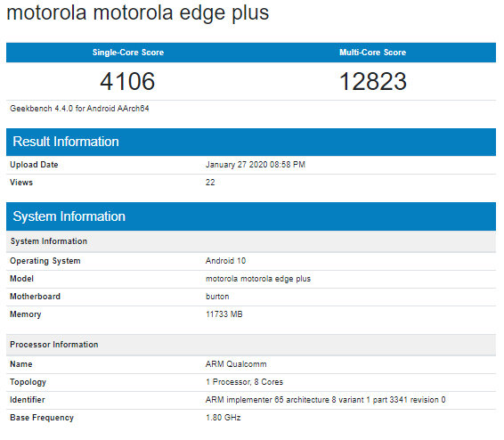The image size is (504, 440).
Task: Select the Upload Date value January 27 2020
Action: [x=256, y=165]
